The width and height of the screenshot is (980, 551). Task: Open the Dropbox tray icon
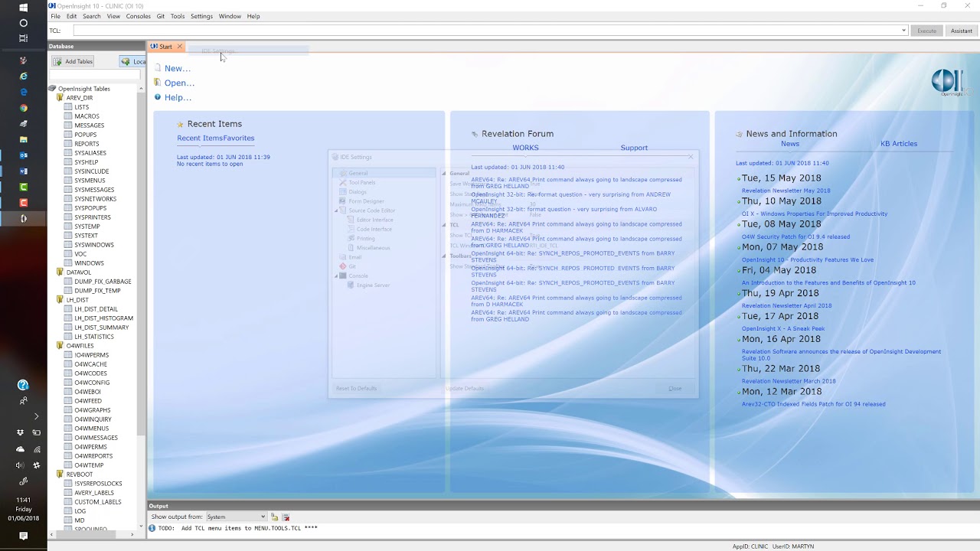(20, 432)
